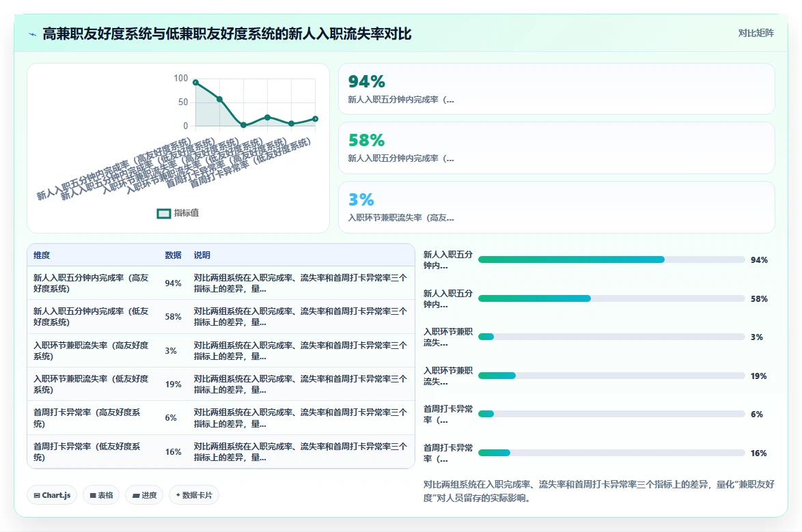Screen dimensions: 802x532
Task: Click the first data point on line chart
Action: pyautogui.click(x=196, y=82)
